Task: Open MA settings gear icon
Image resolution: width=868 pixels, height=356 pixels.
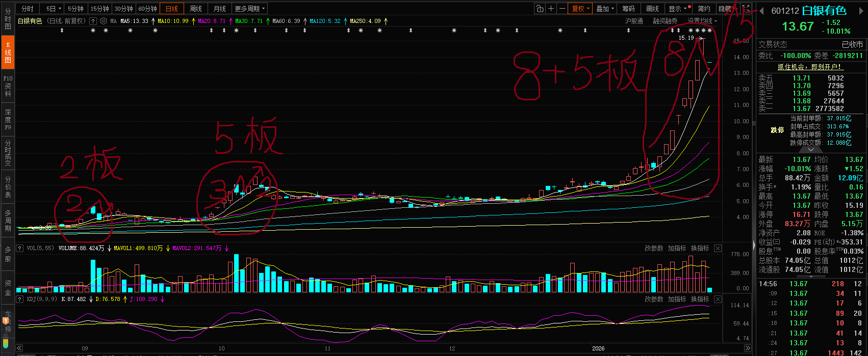Action: pos(104,21)
